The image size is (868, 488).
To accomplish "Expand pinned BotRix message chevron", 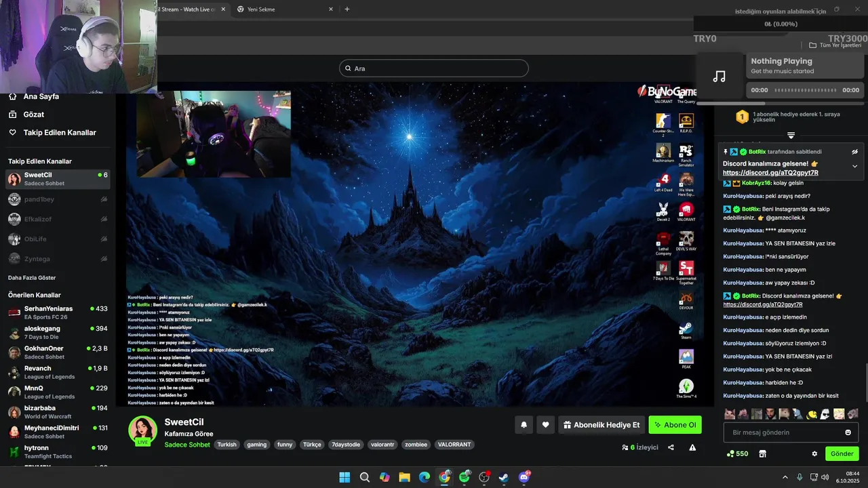I will pos(854,166).
